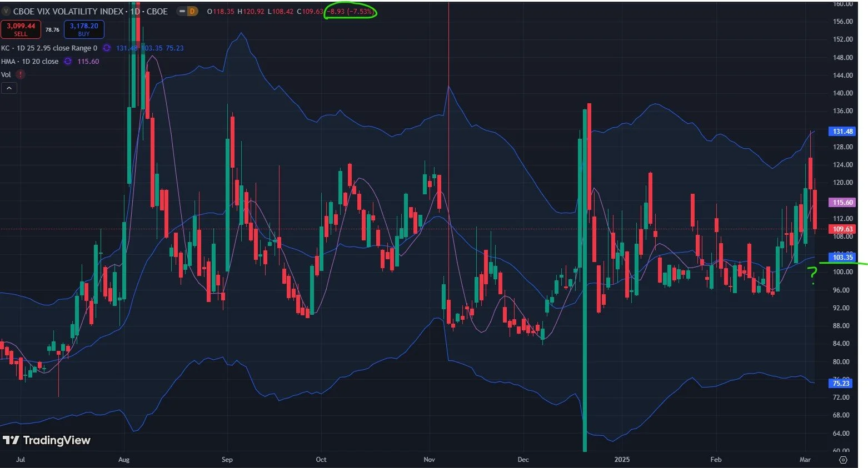Click the purple 115.60 HMA price label

coord(842,203)
